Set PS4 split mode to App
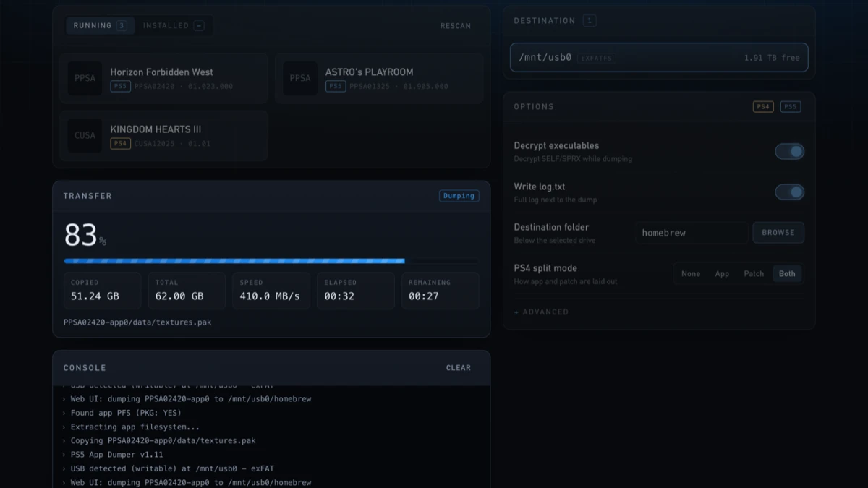Viewport: 868px width, 488px height. (x=722, y=274)
